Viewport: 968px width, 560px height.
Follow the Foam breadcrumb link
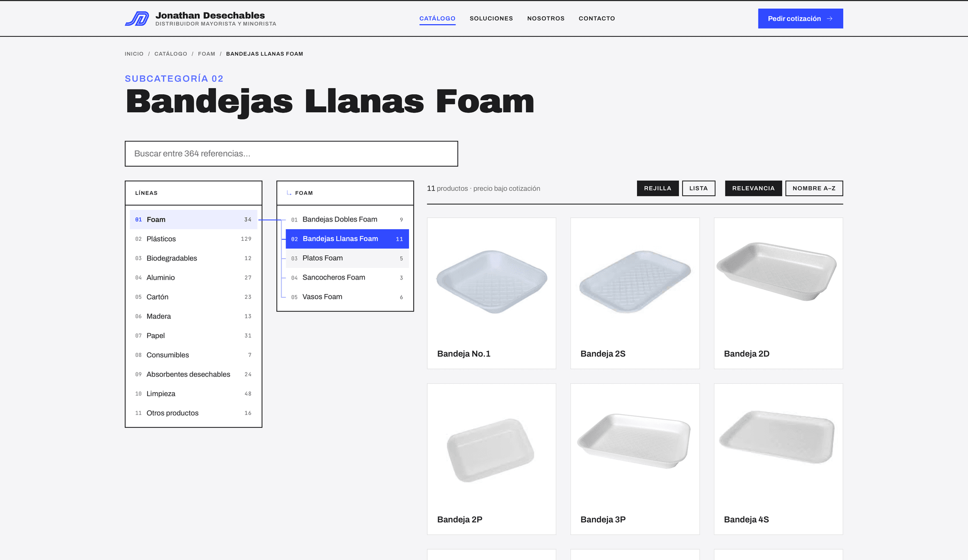click(x=207, y=54)
